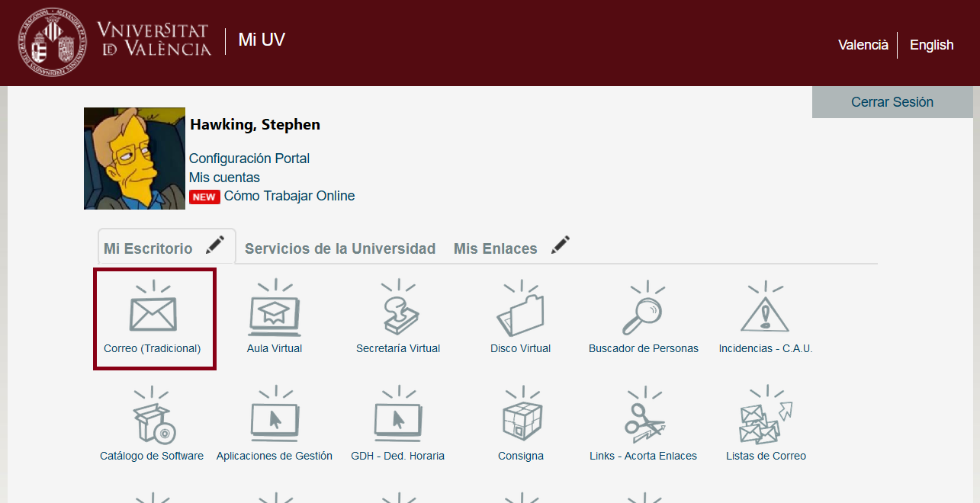Switch to Servicios de la Universidad tab
The image size is (980, 503).
[340, 248]
